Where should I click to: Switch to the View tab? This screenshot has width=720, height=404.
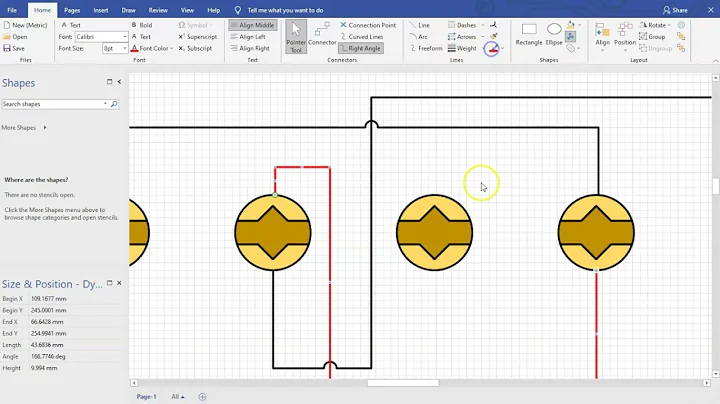[x=187, y=10]
